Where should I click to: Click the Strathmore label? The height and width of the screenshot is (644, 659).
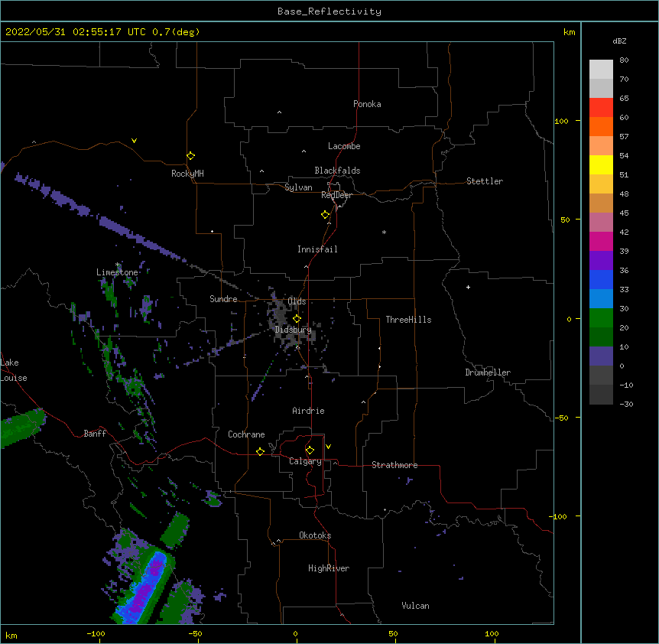[x=394, y=465]
